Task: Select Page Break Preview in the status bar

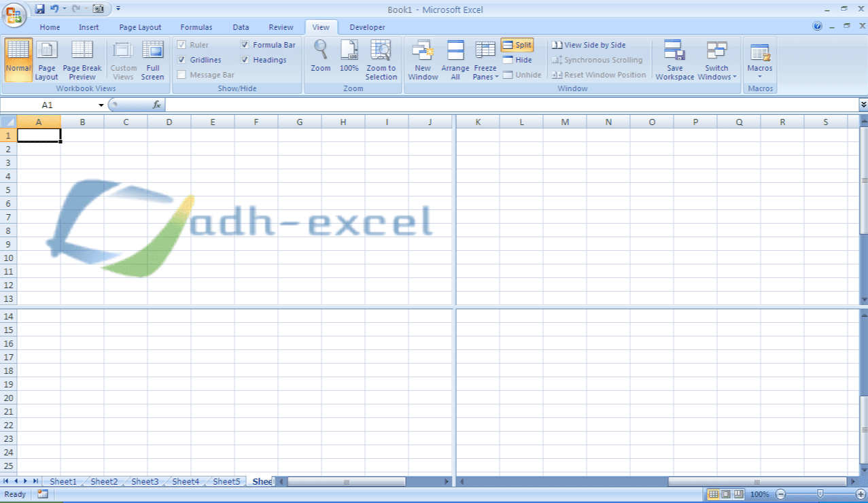Action: pyautogui.click(x=738, y=494)
